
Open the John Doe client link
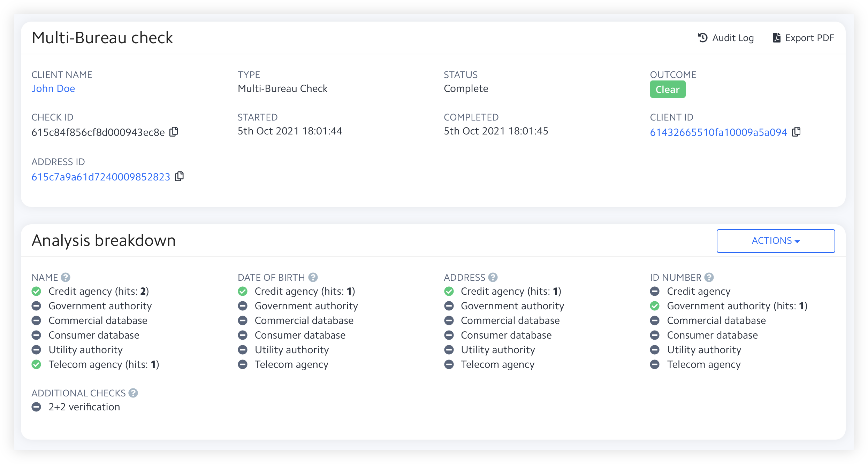53,88
